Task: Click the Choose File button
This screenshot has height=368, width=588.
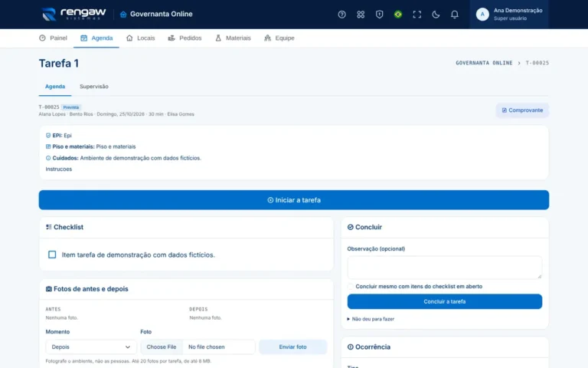Action: pos(162,347)
